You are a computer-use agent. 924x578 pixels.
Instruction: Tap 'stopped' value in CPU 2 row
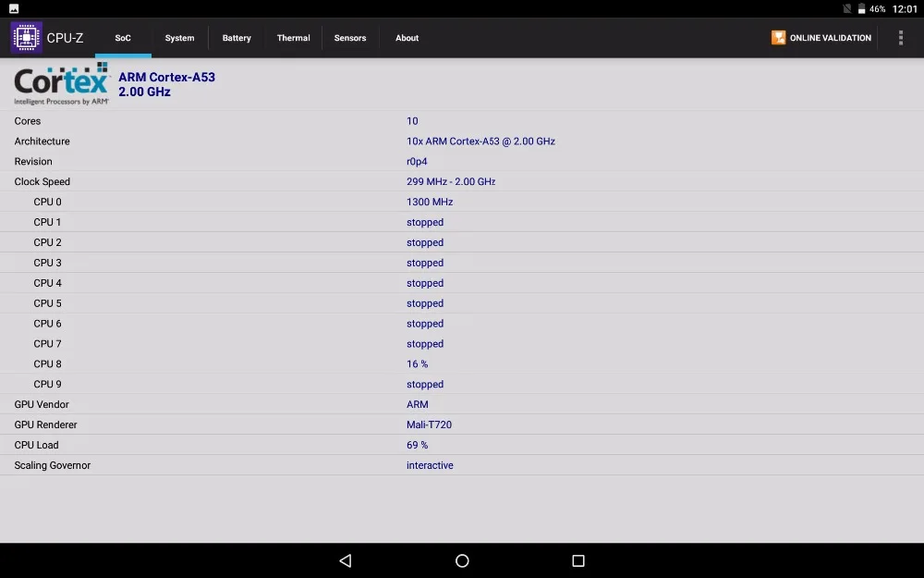coord(425,243)
